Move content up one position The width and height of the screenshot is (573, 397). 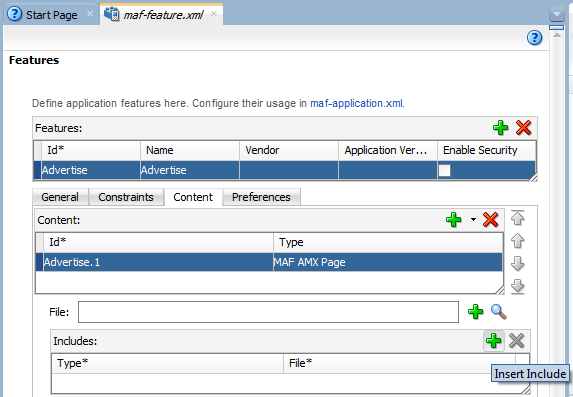(x=517, y=241)
